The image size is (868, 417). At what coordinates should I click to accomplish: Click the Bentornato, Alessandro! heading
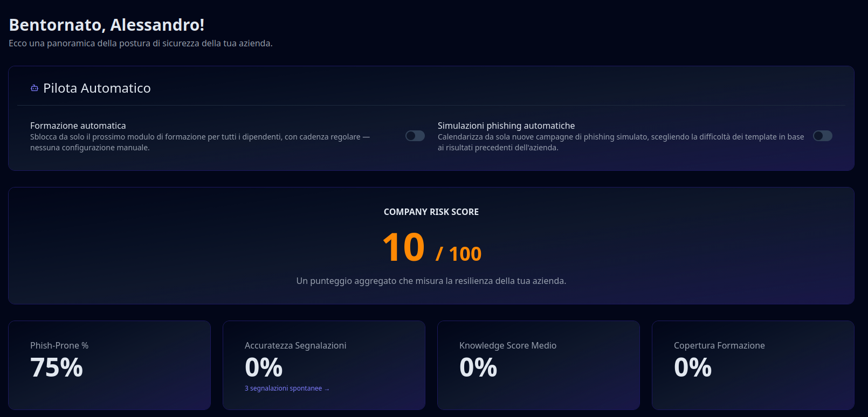pyautogui.click(x=107, y=25)
